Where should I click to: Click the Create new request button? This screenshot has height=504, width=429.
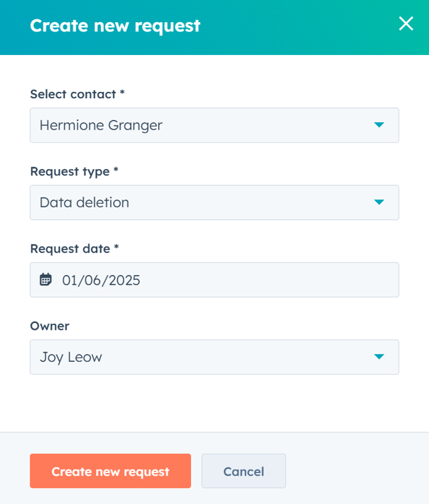tap(110, 471)
